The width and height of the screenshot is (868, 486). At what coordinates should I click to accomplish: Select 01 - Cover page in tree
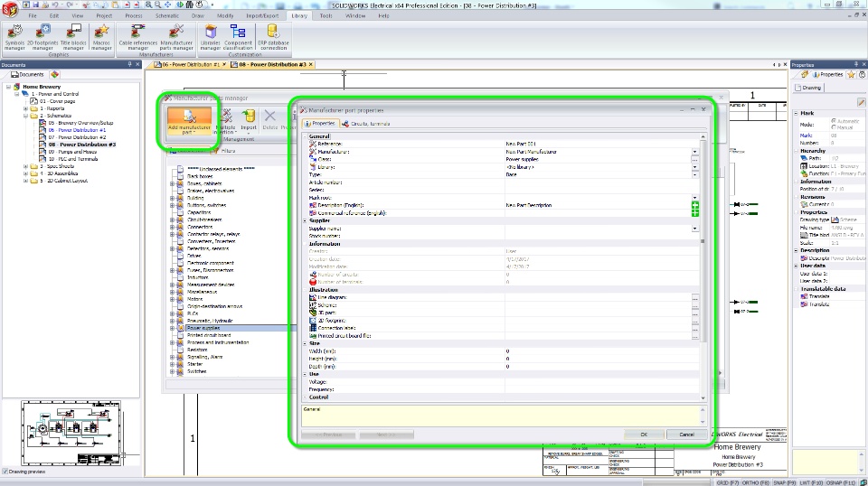click(x=57, y=101)
